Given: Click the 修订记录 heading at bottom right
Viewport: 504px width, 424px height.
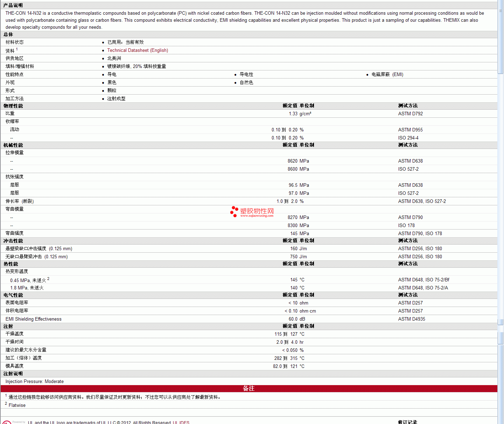Looking at the screenshot, I should click(x=407, y=422).
